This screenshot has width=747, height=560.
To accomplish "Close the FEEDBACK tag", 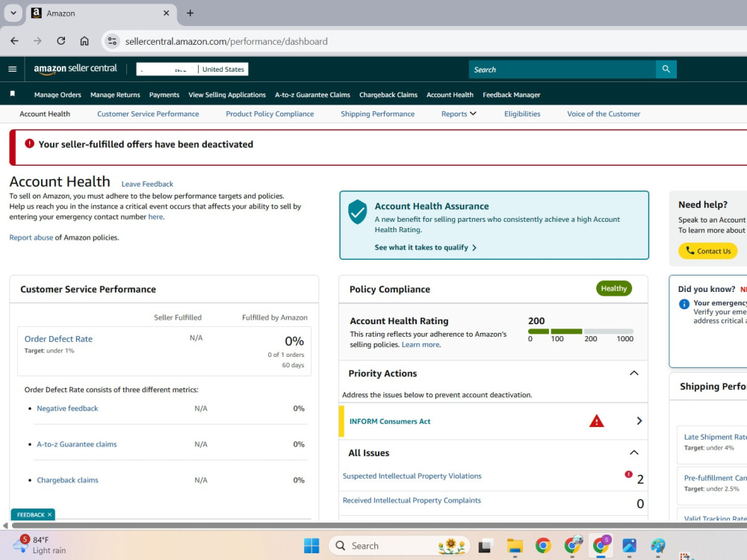I will pyautogui.click(x=49, y=514).
